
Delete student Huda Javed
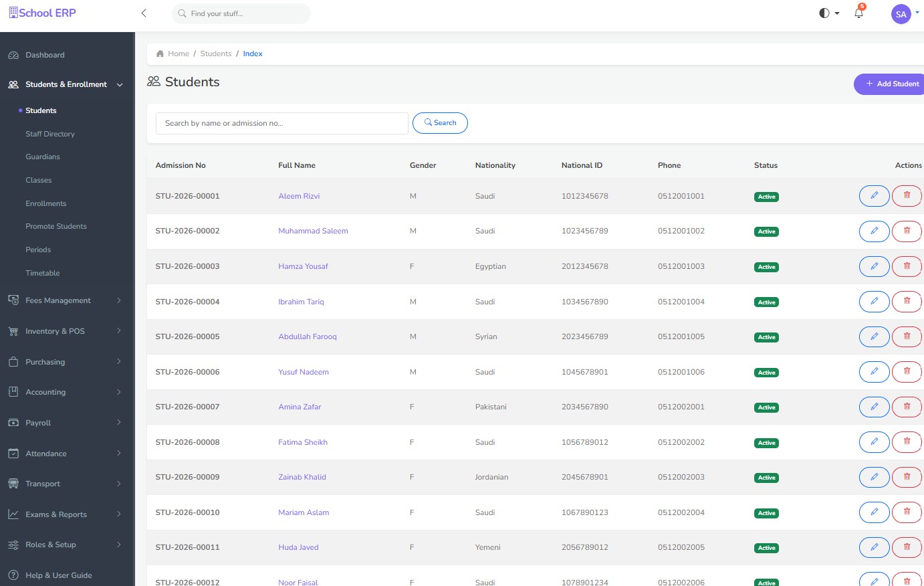point(907,547)
